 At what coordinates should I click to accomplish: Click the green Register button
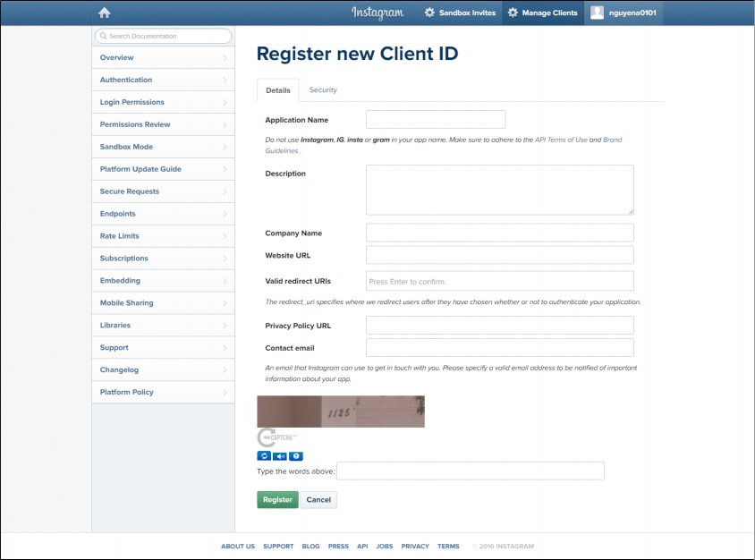click(x=278, y=500)
